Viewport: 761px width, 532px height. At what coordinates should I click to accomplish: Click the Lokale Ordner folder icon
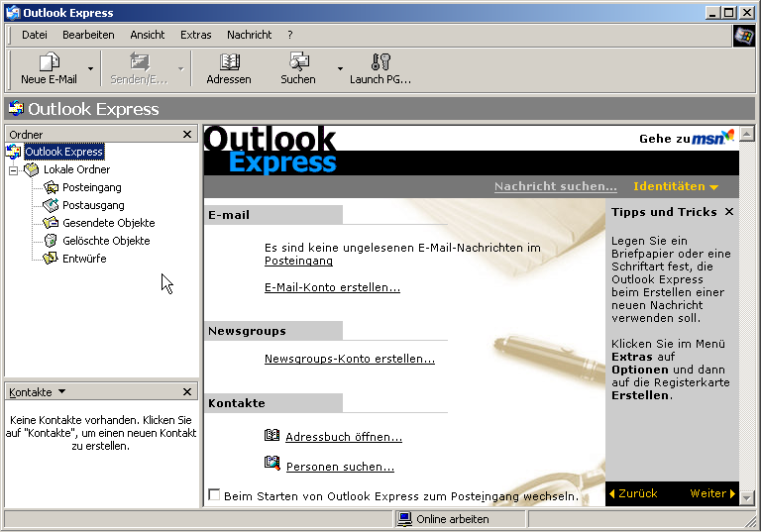(x=32, y=169)
